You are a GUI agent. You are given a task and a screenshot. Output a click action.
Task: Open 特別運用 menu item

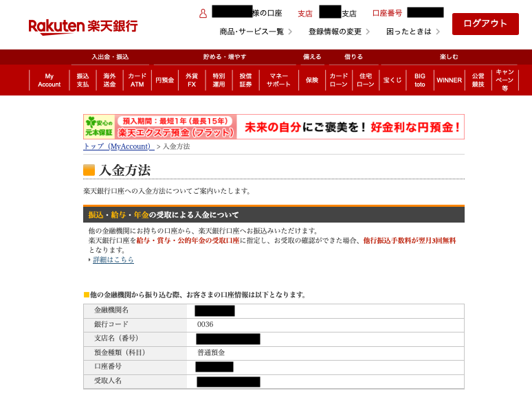click(x=219, y=80)
